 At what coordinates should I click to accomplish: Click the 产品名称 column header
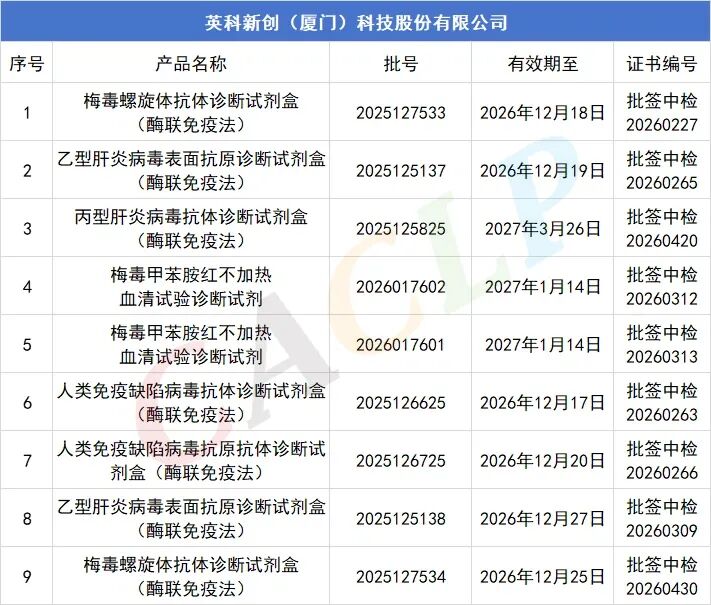[191, 63]
